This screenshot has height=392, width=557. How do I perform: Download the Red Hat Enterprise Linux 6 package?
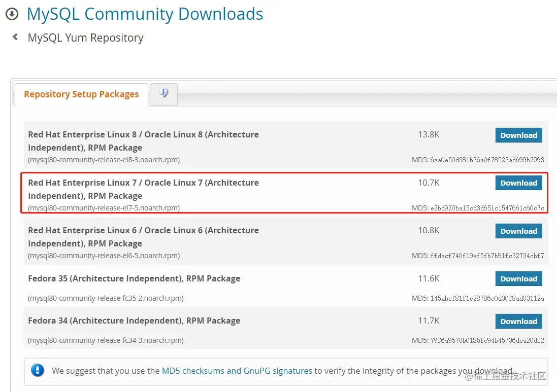coord(518,231)
